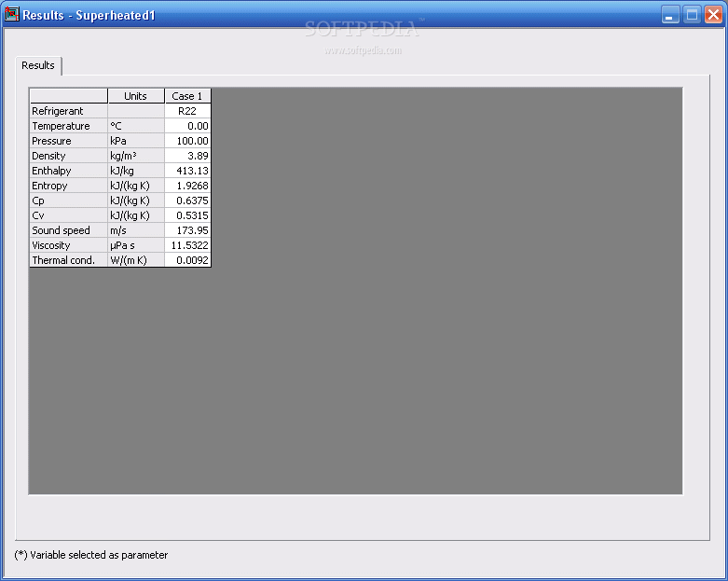Click the Enthalpy row label
This screenshot has height=581, width=728.
click(x=69, y=171)
